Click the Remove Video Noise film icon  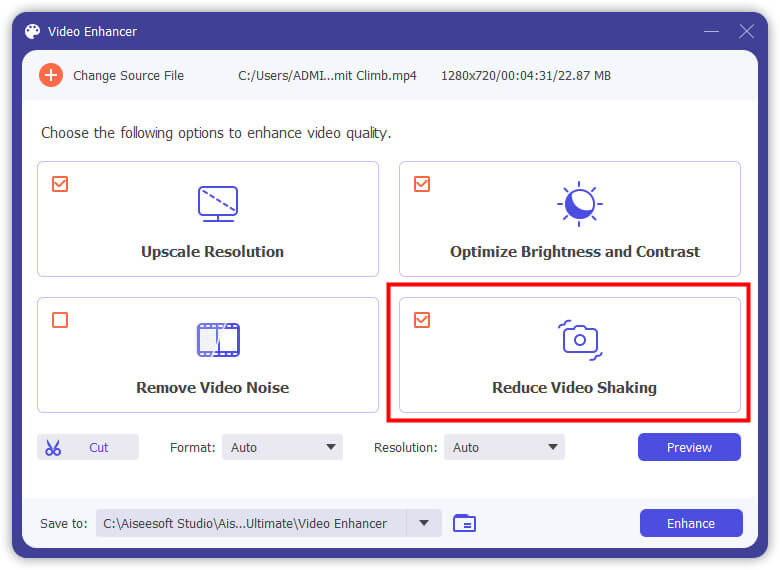coord(217,340)
